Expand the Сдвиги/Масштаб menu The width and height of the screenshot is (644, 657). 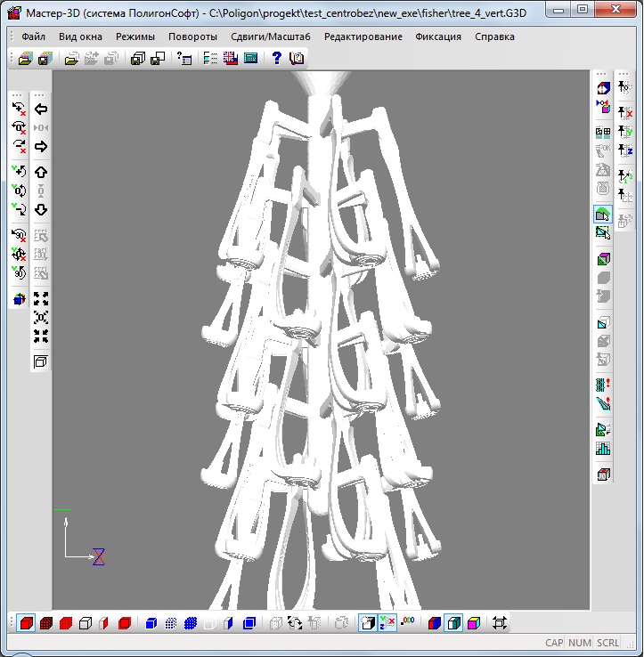tap(270, 37)
